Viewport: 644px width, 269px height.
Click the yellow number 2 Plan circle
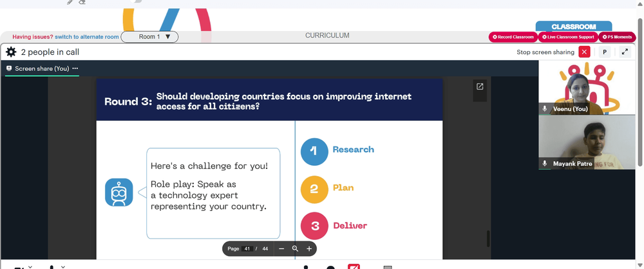coord(314,189)
